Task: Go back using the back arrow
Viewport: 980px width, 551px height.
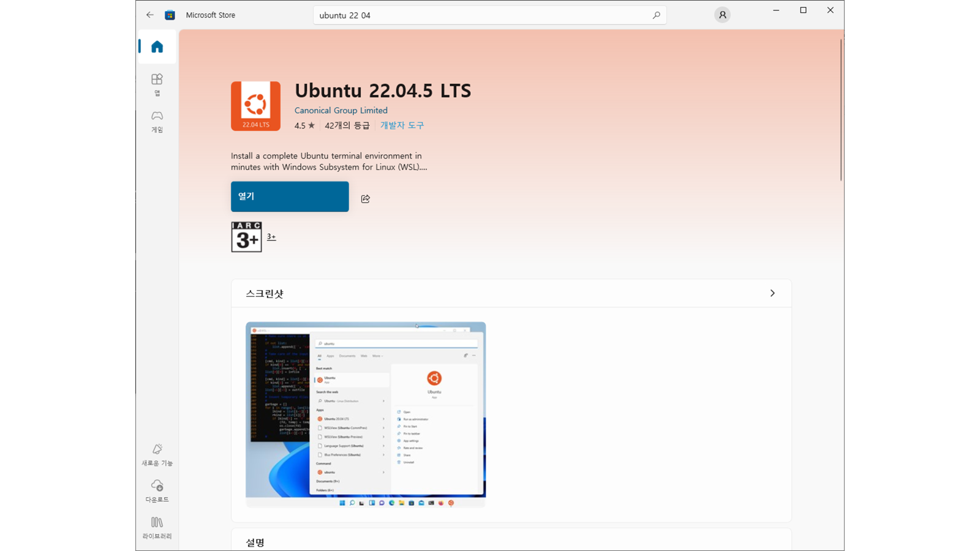Action: click(150, 15)
